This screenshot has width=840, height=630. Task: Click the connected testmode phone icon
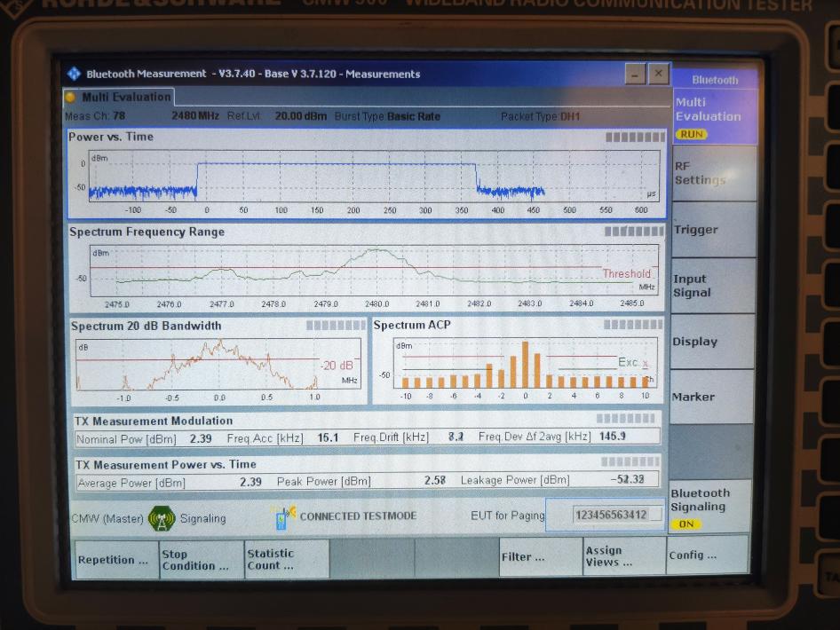(283, 517)
